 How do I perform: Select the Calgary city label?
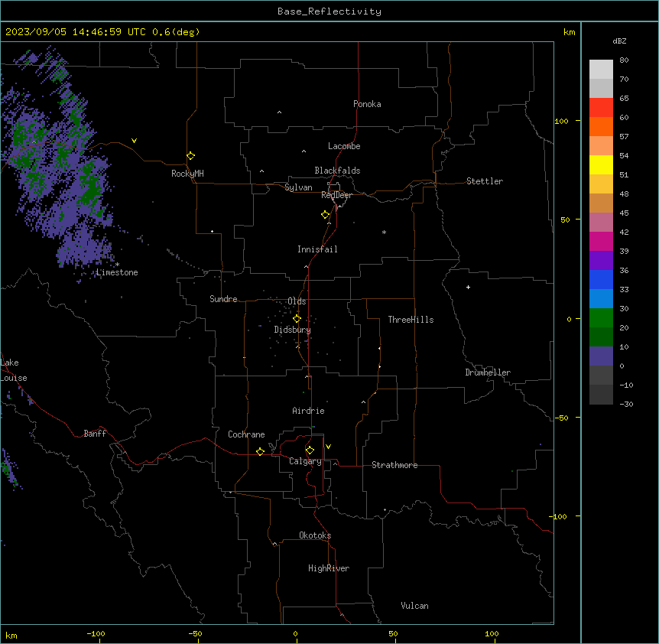tap(305, 461)
